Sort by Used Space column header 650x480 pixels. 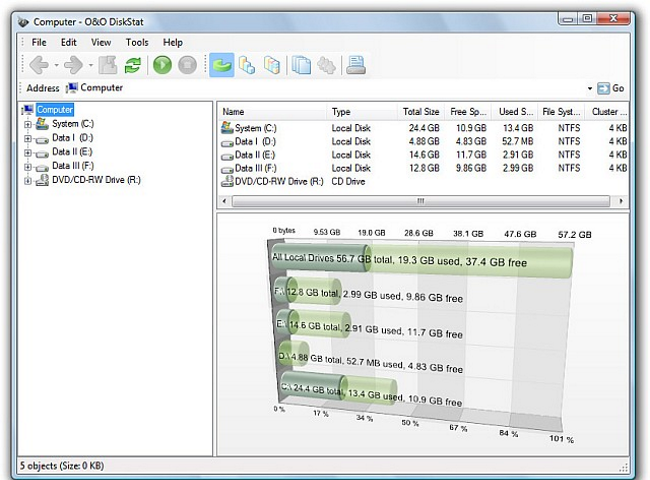[515, 112]
